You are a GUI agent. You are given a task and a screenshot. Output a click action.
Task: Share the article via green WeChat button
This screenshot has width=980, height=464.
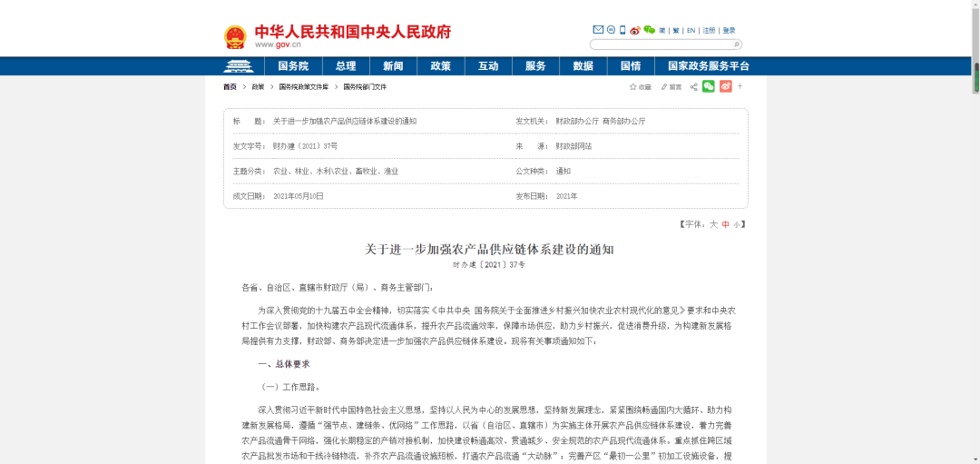coord(709,86)
